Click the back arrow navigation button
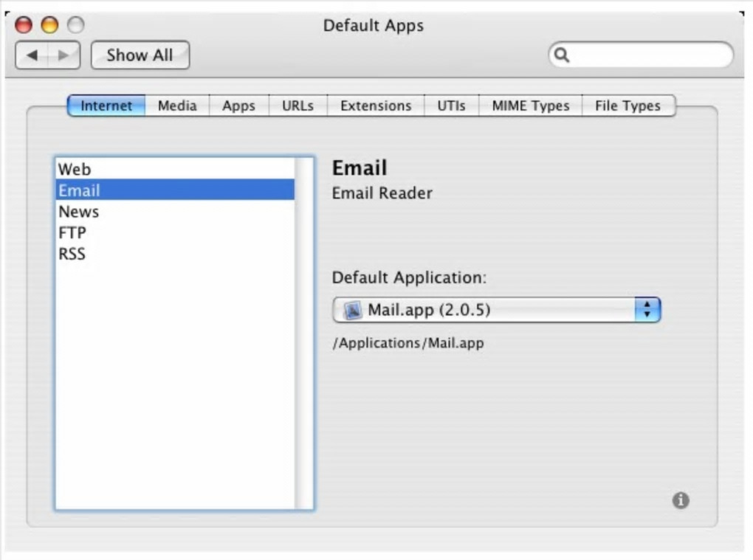Image resolution: width=753 pixels, height=560 pixels. 32,55
